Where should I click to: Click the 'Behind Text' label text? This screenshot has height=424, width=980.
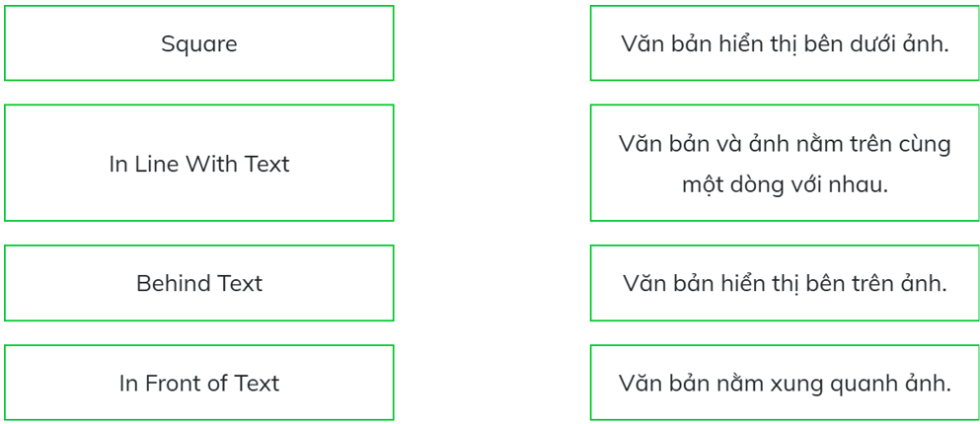(x=198, y=284)
